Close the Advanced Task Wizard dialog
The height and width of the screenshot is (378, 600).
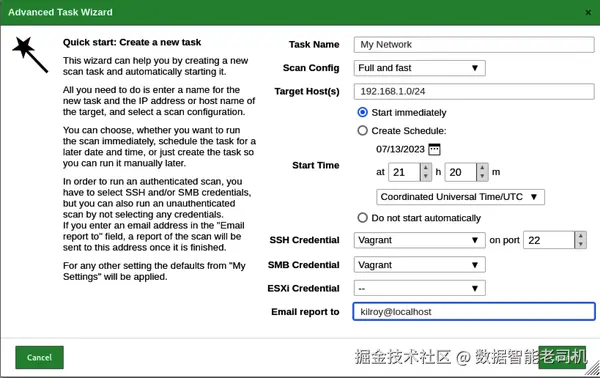tap(588, 13)
